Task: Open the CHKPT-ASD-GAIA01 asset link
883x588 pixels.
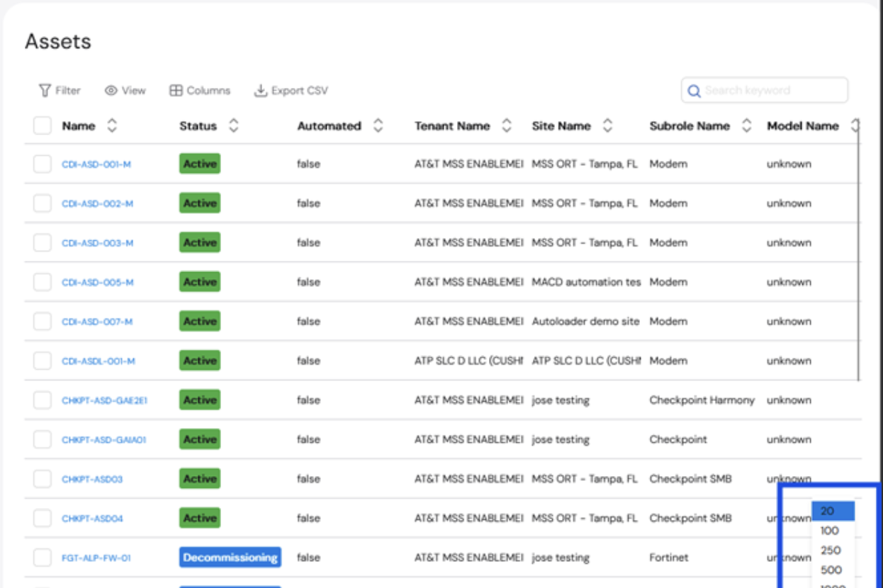Action: pyautogui.click(x=104, y=440)
